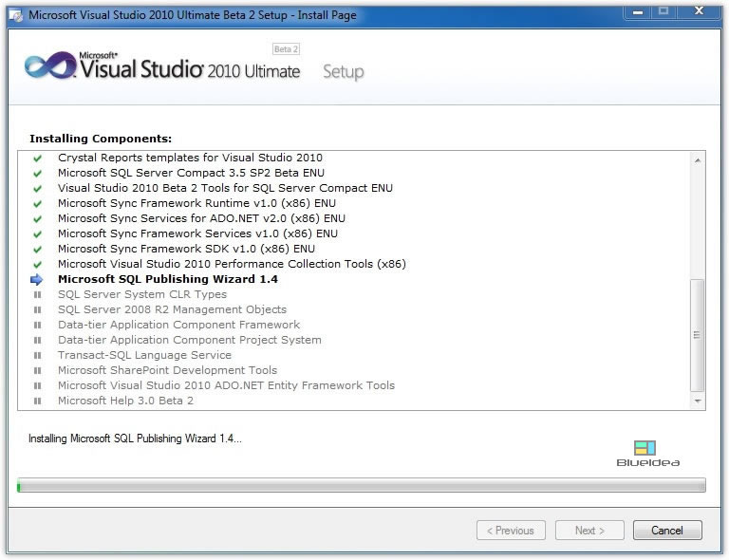729x560 pixels.
Task: Select the bold 'Microsoft SQL Publishing Wizard 1.4' row
Action: [168, 279]
